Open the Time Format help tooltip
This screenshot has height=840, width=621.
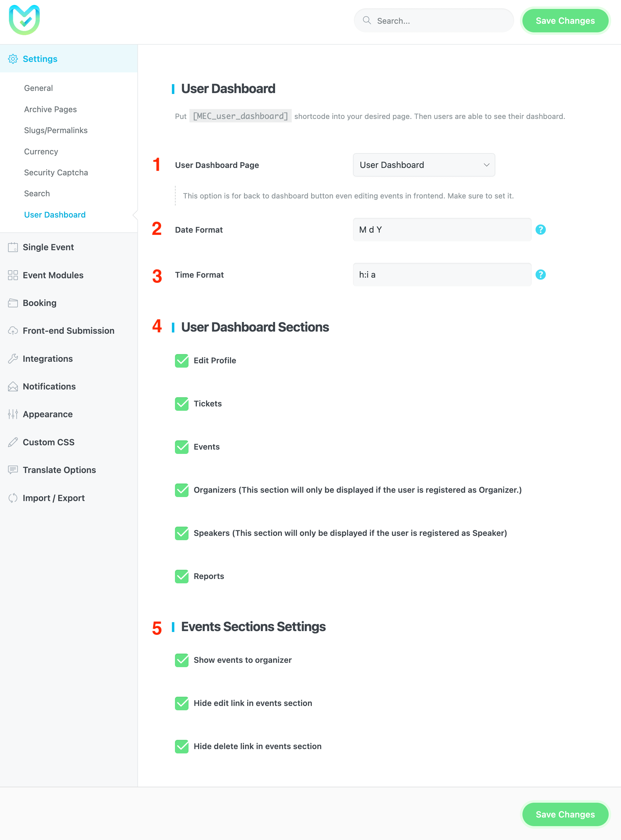(x=541, y=275)
